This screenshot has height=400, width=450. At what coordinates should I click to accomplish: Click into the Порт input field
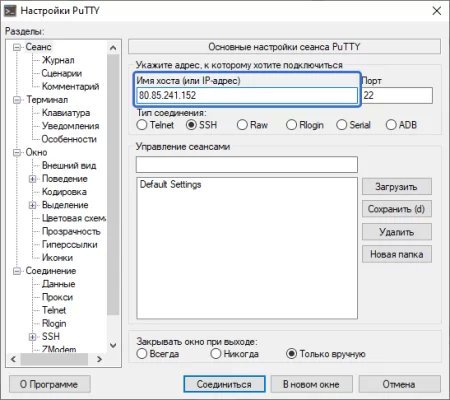(397, 96)
